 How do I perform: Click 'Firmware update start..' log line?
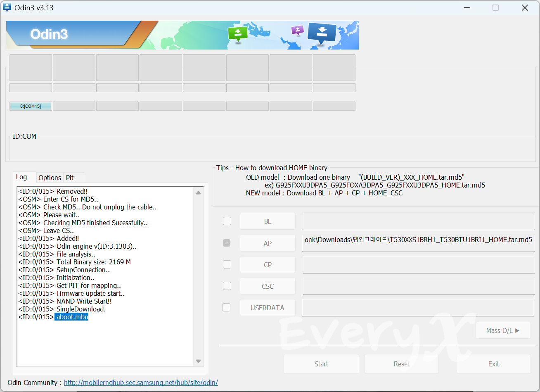tap(71, 293)
